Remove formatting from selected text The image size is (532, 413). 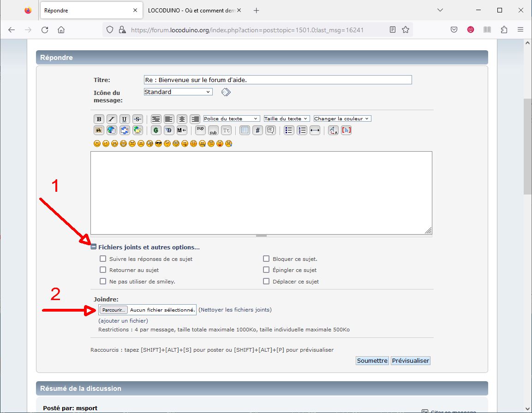click(x=333, y=130)
